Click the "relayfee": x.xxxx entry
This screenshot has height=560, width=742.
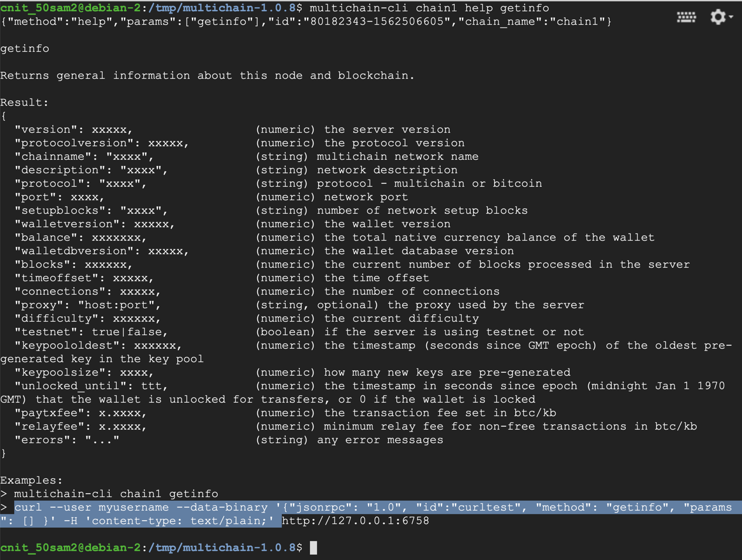click(80, 426)
